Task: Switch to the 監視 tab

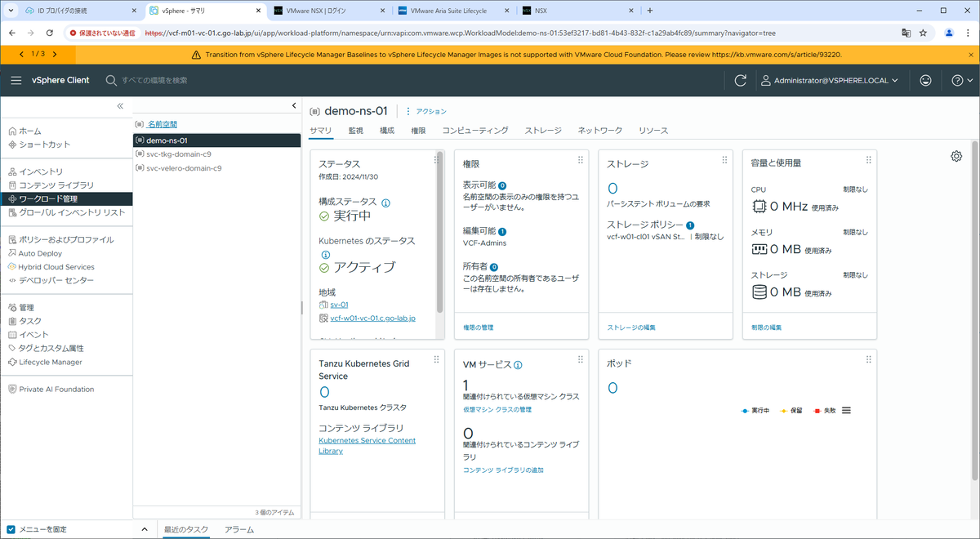Action: (355, 131)
